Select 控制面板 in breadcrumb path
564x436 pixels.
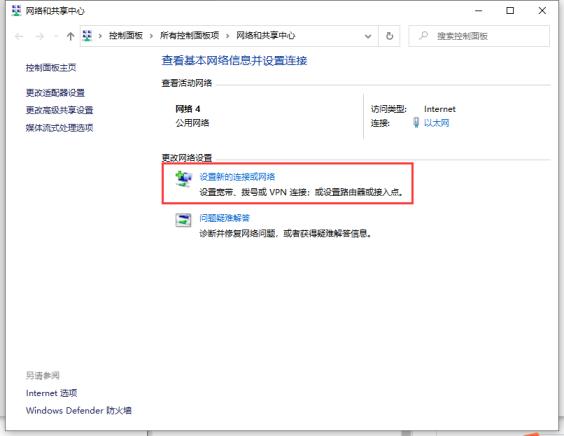(126, 35)
